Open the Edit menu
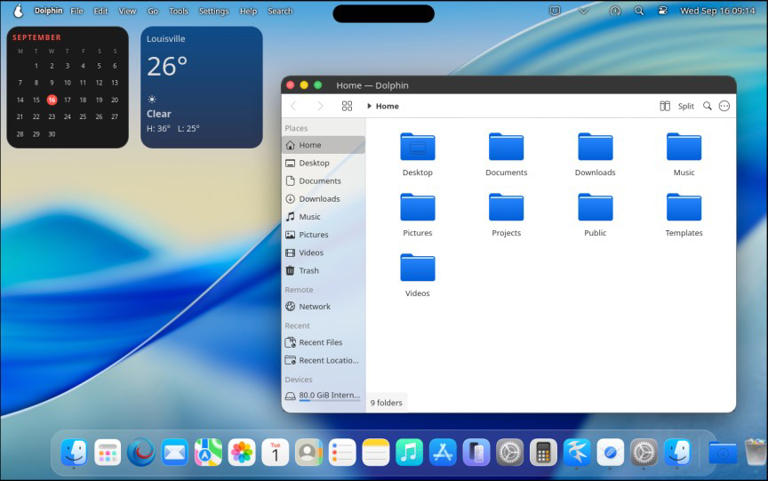The width and height of the screenshot is (768, 481). [x=101, y=11]
